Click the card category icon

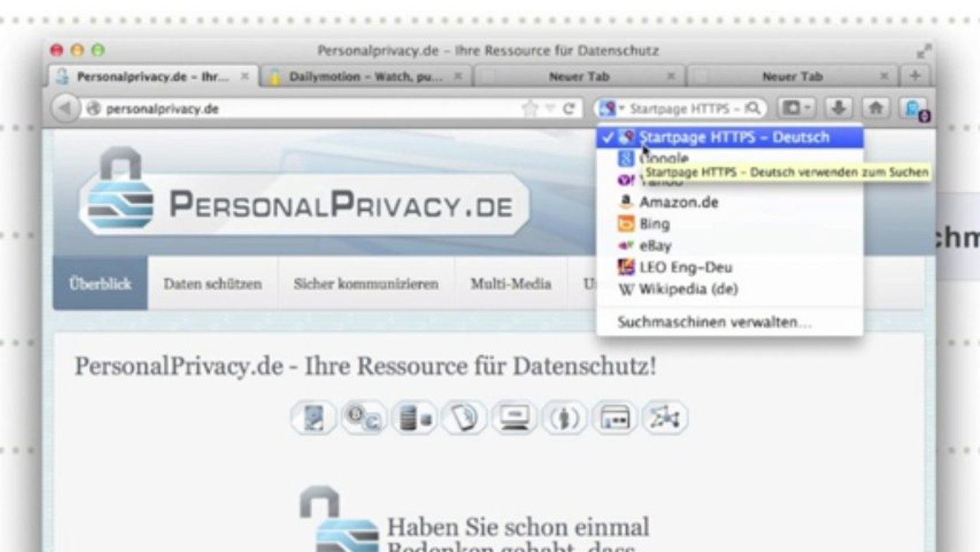pos(615,418)
